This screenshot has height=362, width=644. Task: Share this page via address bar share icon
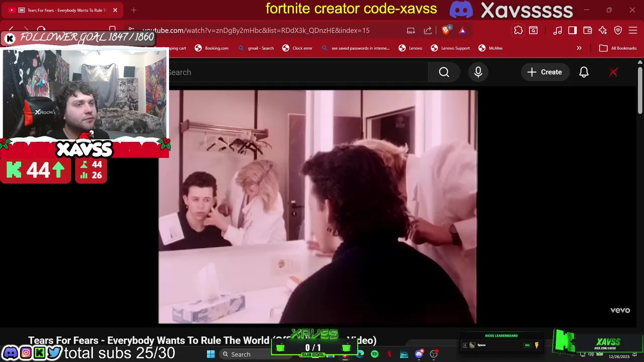[428, 30]
